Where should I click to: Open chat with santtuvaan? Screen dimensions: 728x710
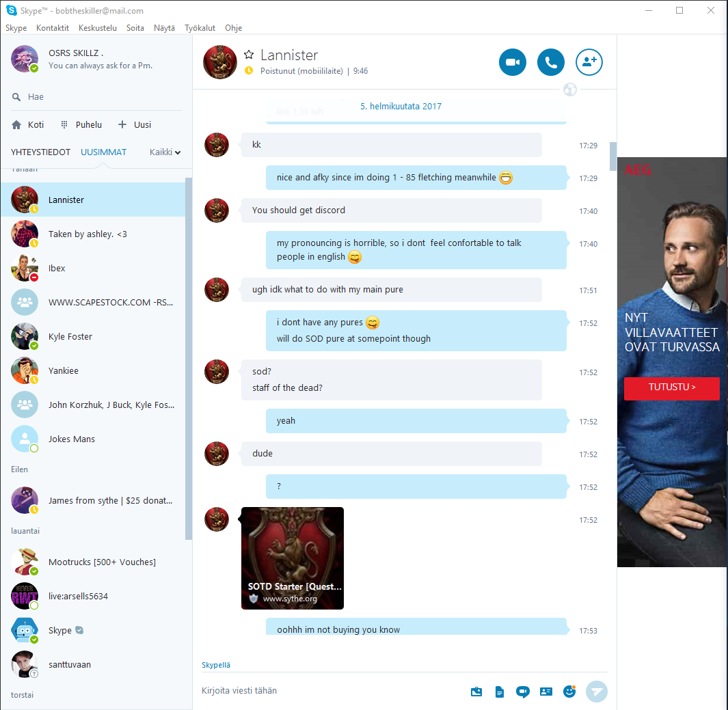(x=93, y=664)
